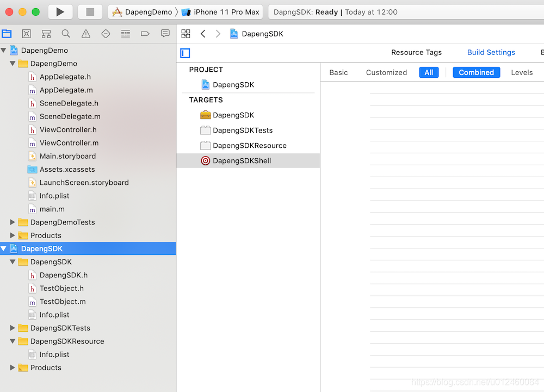Viewport: 544px width, 392px height.
Task: Open Info.plist in DapengDemo folder
Action: coord(54,196)
